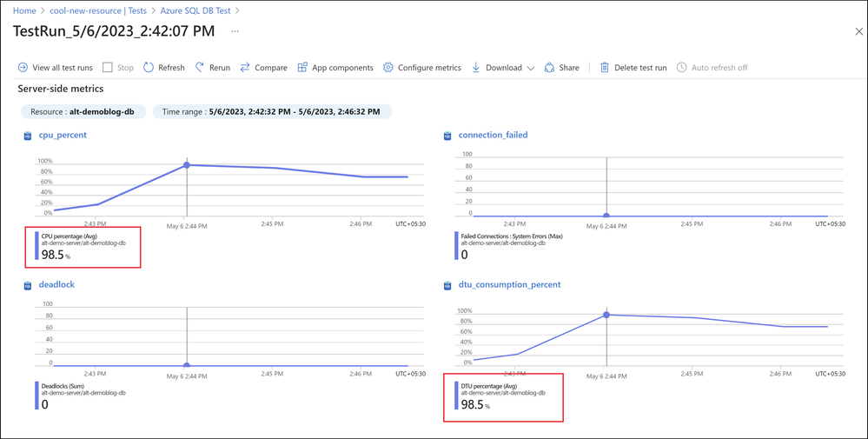Click the DTU percentage (Avg) legend text
This screenshot has height=439, width=868.
tap(489, 386)
